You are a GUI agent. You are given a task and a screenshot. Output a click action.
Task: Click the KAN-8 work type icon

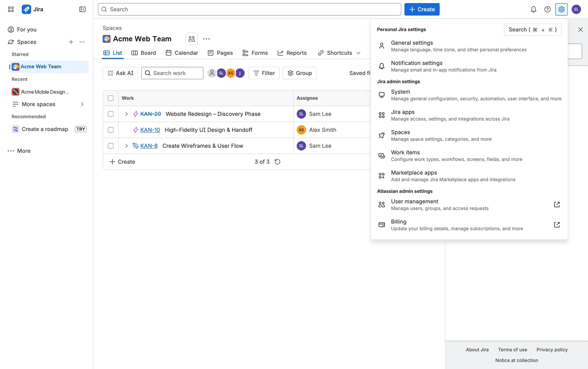[x=136, y=146]
